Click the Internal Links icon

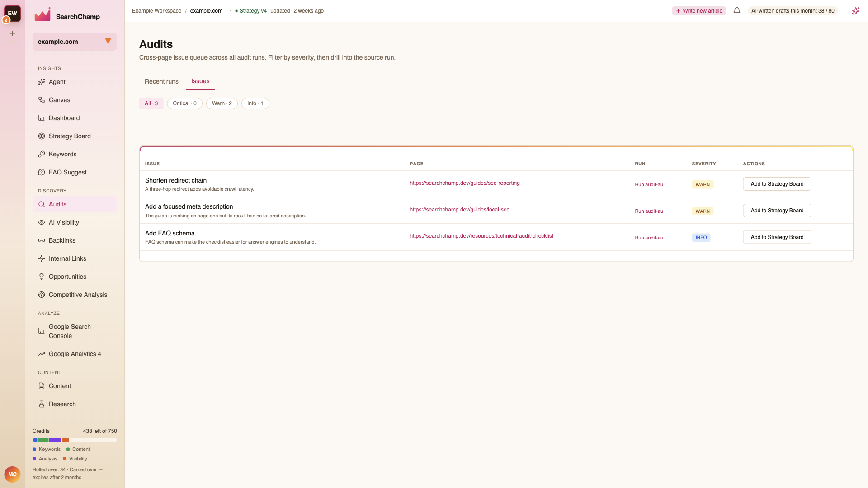point(42,258)
